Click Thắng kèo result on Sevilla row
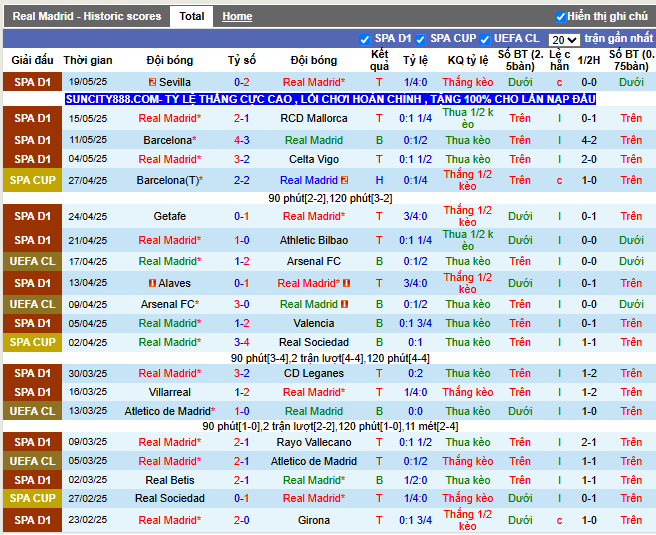 (x=468, y=82)
